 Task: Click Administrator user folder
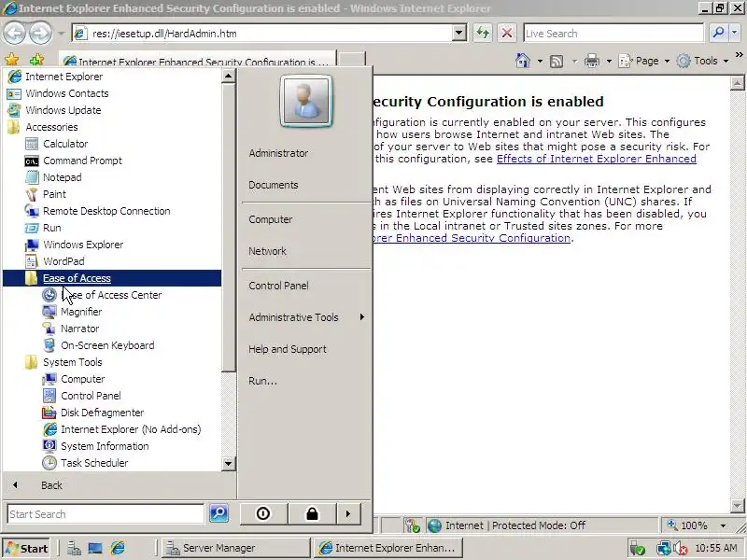[x=278, y=153]
